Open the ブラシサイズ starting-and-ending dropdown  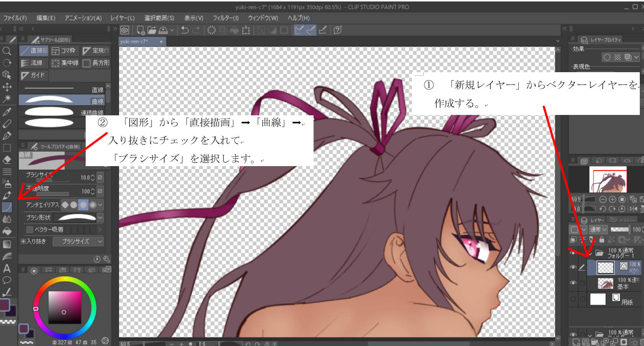click(x=78, y=241)
